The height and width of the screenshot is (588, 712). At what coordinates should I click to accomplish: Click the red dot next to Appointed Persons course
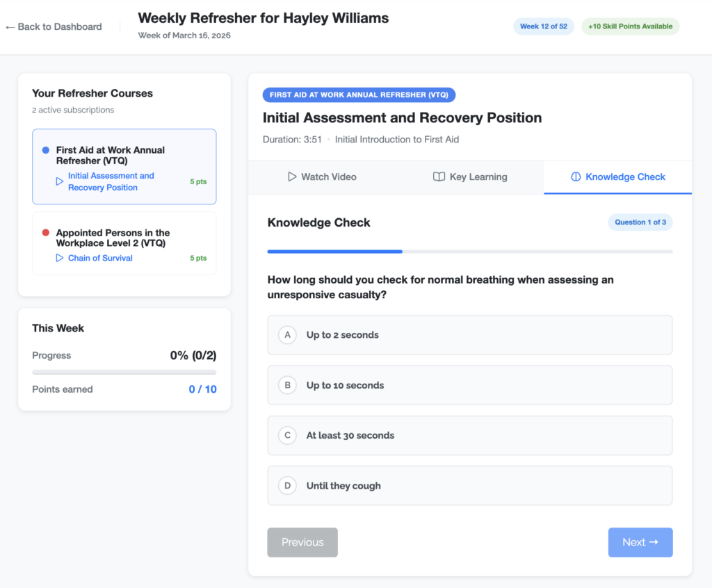coord(46,233)
